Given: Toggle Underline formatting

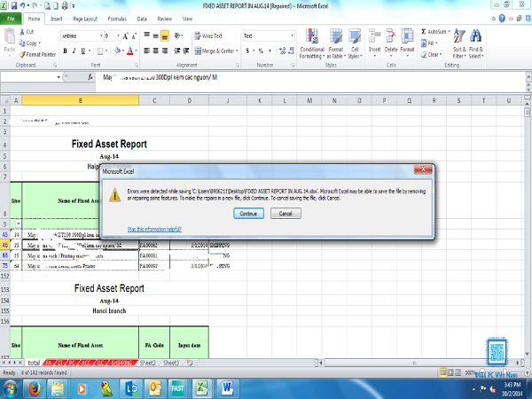Looking at the screenshot, I should (82, 51).
